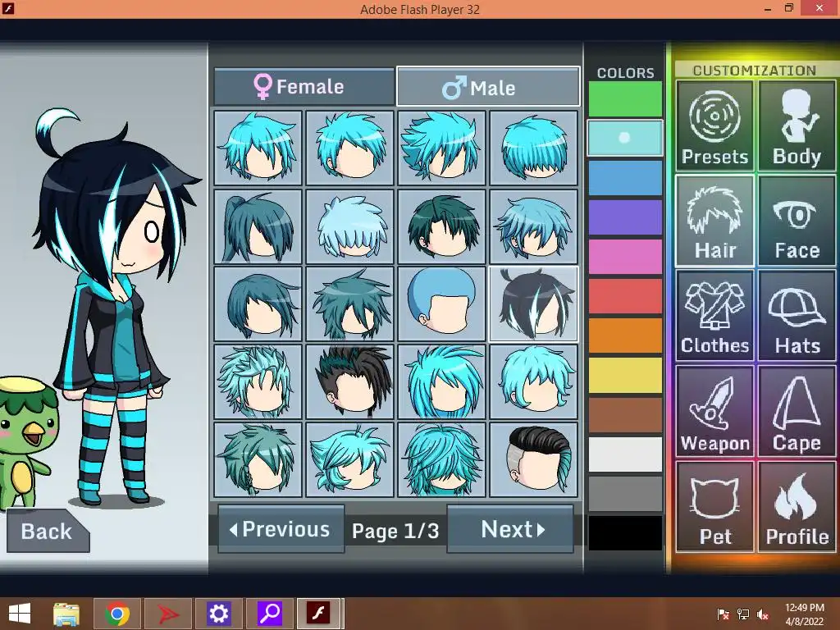Open File Explorer from the taskbar

(x=66, y=614)
